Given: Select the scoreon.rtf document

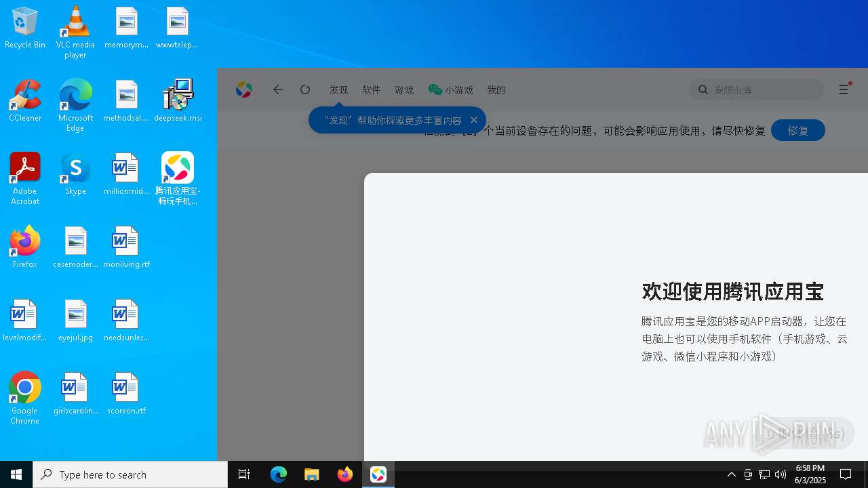Looking at the screenshot, I should 126,393.
